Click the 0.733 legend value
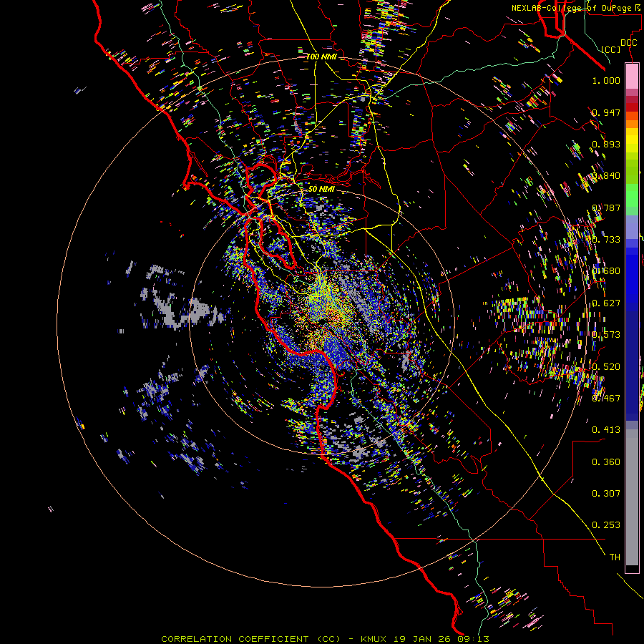Screen dimensions: 644x644 606,240
